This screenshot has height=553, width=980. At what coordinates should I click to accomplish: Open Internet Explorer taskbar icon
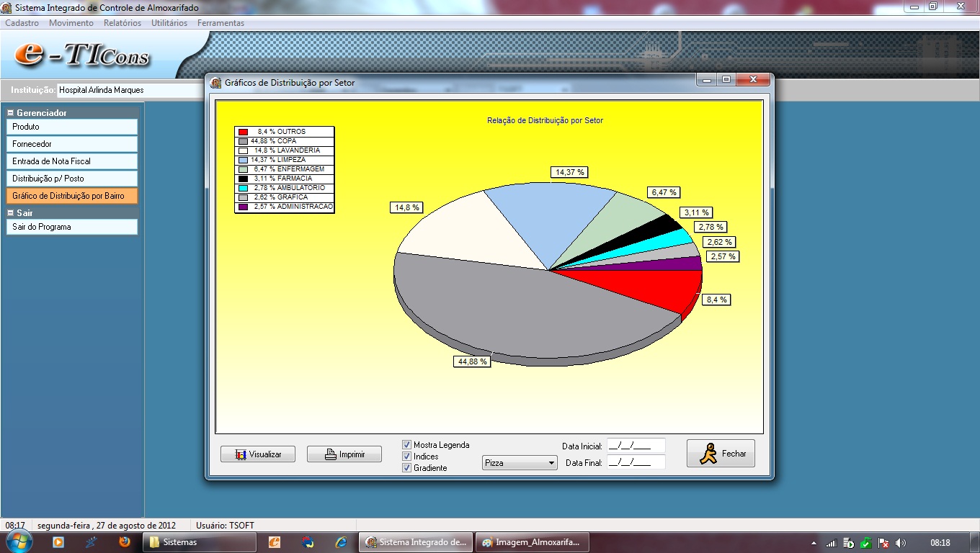point(341,542)
